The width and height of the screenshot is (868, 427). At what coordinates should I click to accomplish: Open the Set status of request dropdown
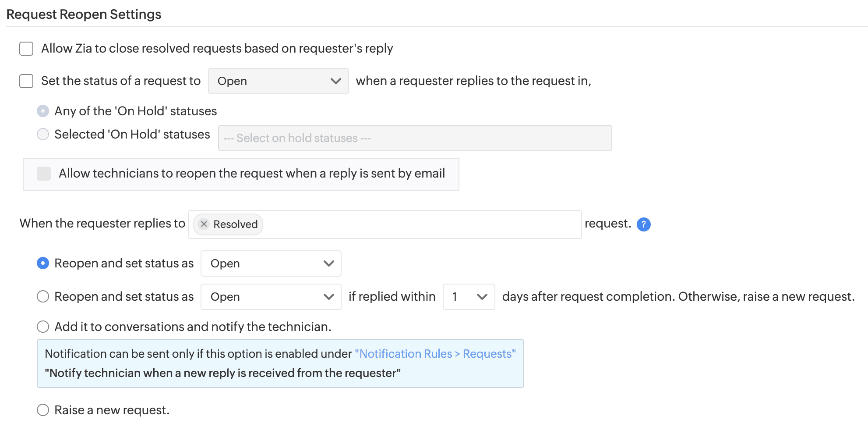click(x=278, y=81)
